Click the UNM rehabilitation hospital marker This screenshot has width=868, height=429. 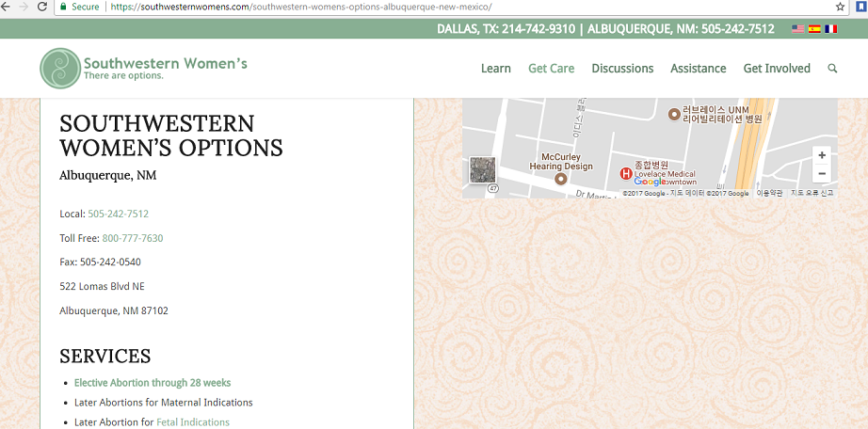click(674, 114)
